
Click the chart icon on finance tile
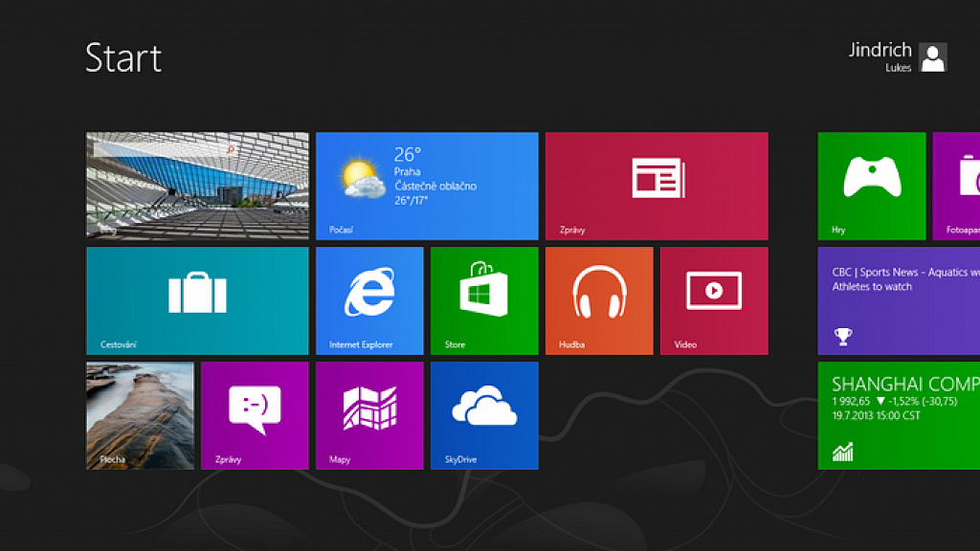tap(842, 452)
